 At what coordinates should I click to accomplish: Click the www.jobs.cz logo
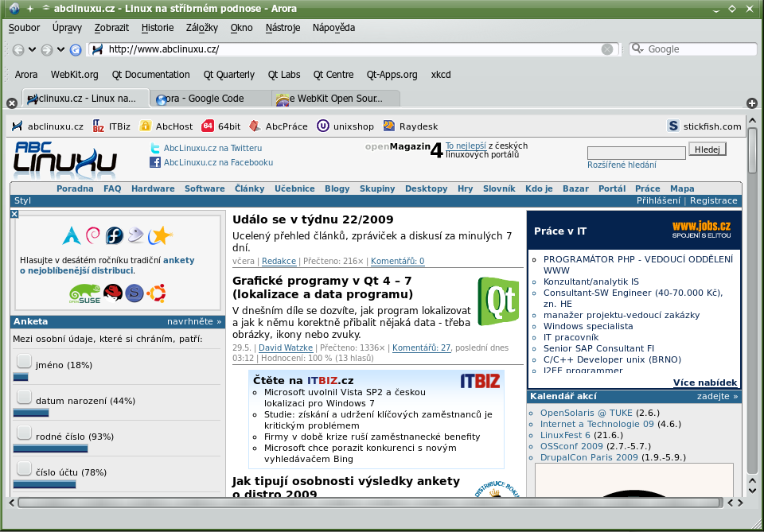(x=701, y=229)
